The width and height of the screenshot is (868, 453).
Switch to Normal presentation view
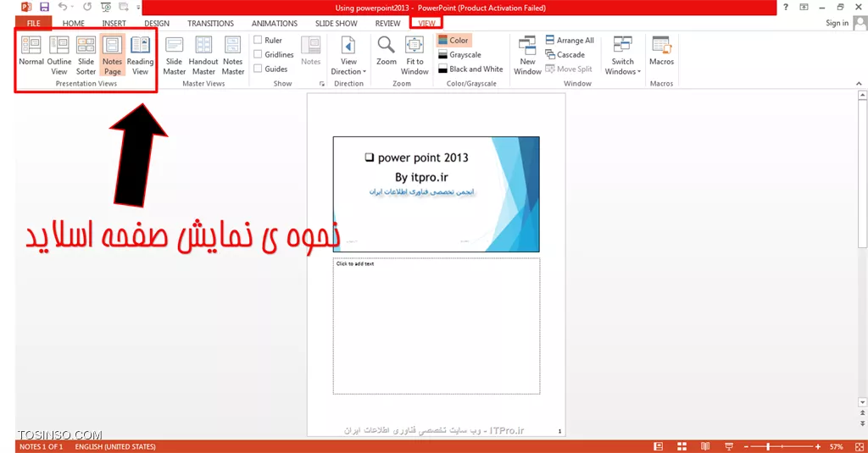tap(31, 51)
